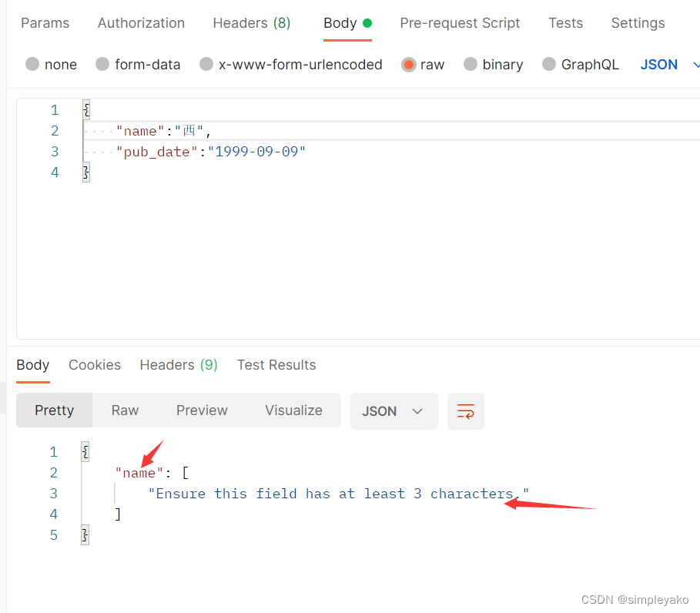700x613 pixels.
Task: Open the Test Results tab
Action: (x=276, y=365)
